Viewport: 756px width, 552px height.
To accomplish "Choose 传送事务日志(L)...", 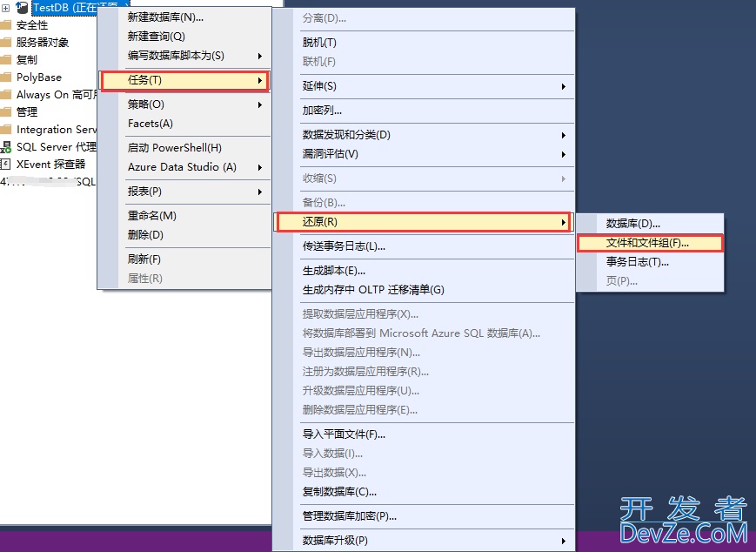I will 425,246.
